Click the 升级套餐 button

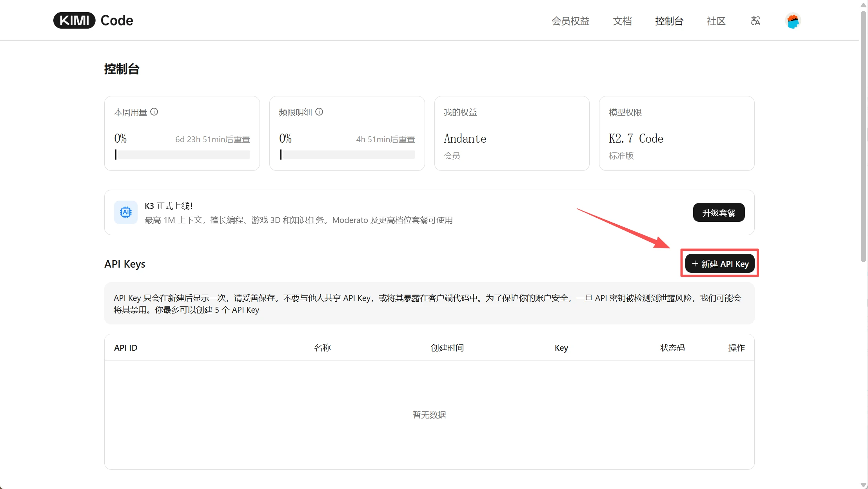pyautogui.click(x=719, y=212)
